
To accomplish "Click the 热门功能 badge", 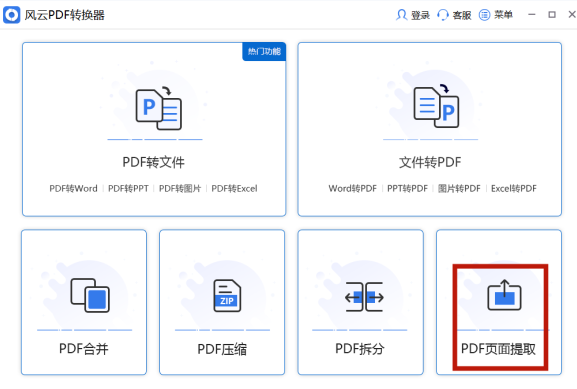I will click(x=264, y=52).
